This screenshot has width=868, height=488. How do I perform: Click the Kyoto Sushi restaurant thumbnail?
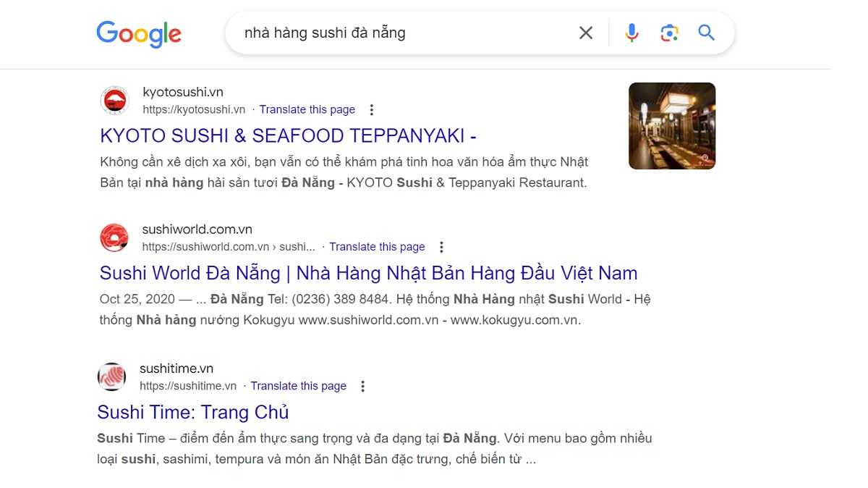pyautogui.click(x=672, y=126)
